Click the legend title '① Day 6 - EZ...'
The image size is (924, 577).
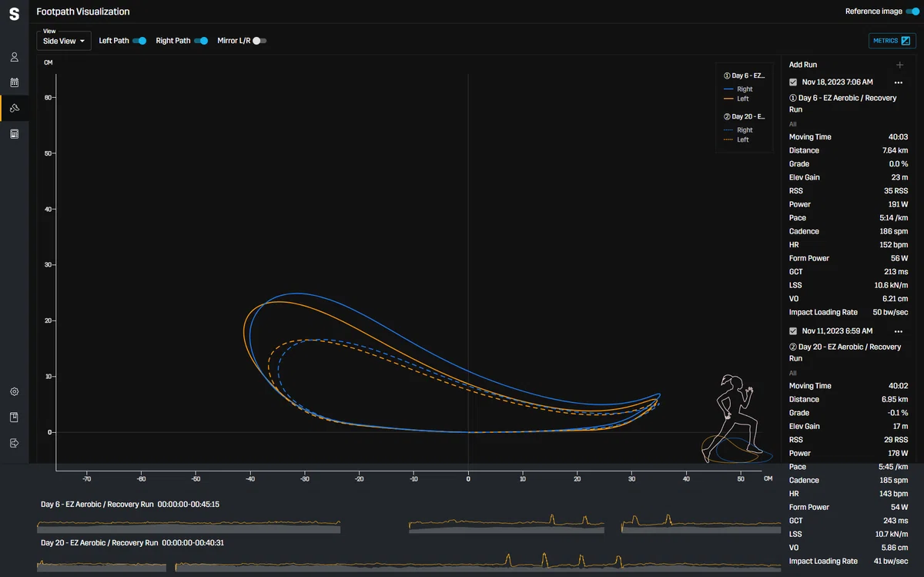pos(744,76)
